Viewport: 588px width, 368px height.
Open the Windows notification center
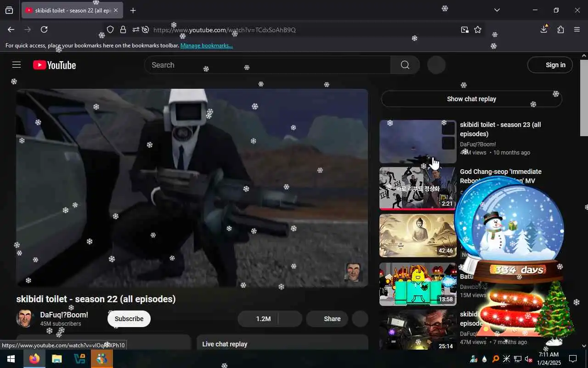coord(573,359)
